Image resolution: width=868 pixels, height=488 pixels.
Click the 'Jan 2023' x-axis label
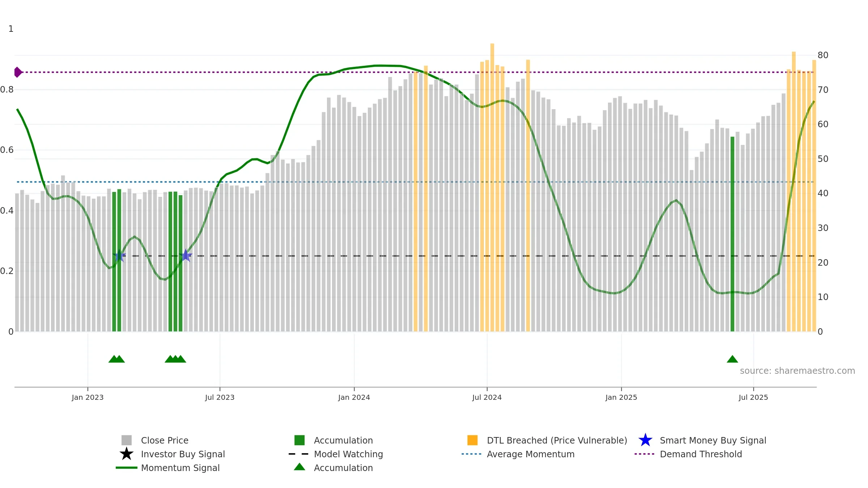coord(88,397)
